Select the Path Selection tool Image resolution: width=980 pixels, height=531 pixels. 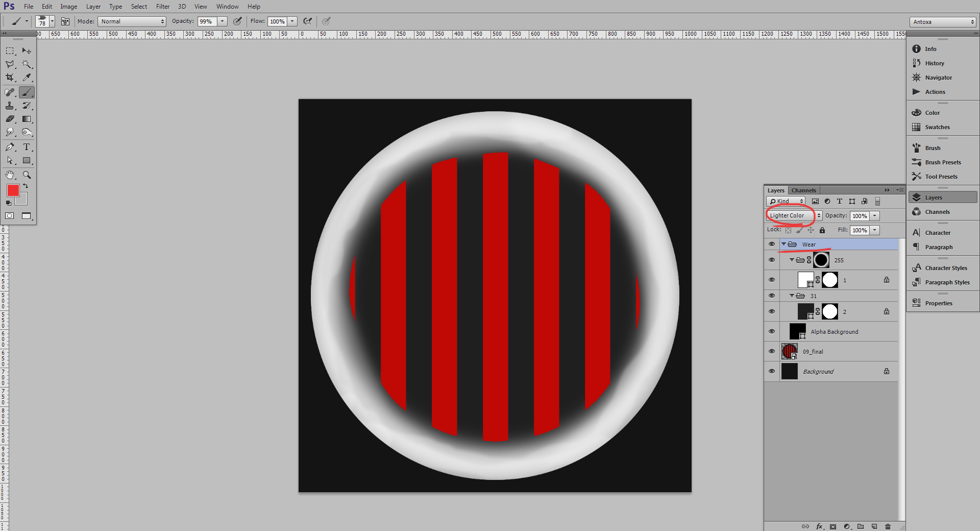click(x=10, y=160)
